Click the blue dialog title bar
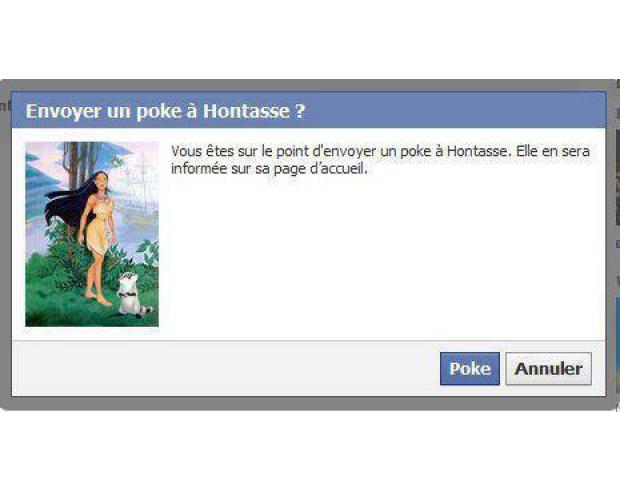The image size is (620, 490). 308,110
